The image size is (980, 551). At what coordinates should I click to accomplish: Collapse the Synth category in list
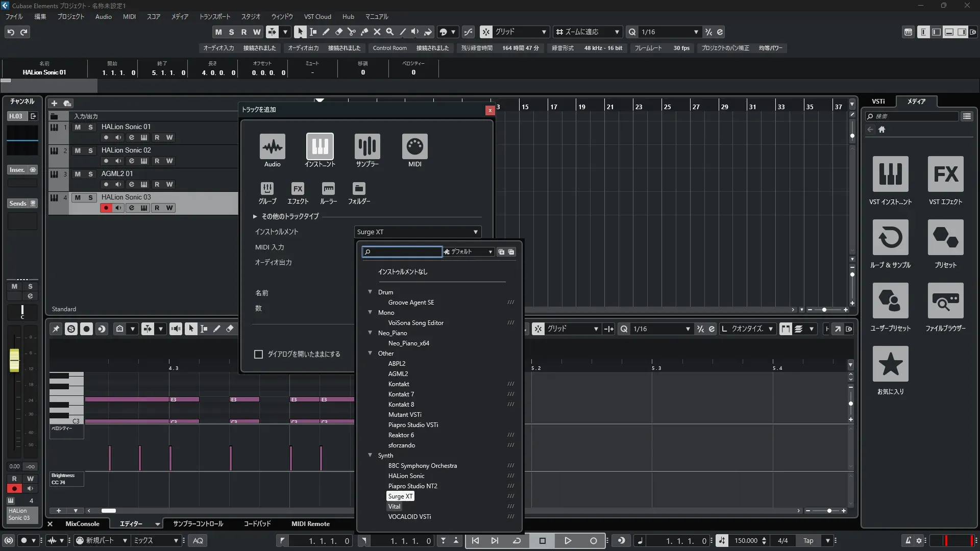(370, 455)
